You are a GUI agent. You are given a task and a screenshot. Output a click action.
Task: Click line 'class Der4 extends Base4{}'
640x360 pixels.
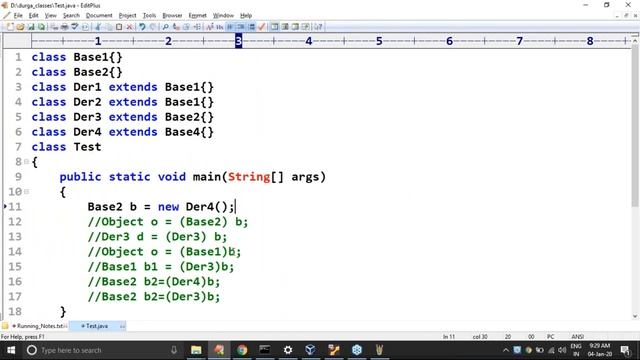[x=122, y=132]
